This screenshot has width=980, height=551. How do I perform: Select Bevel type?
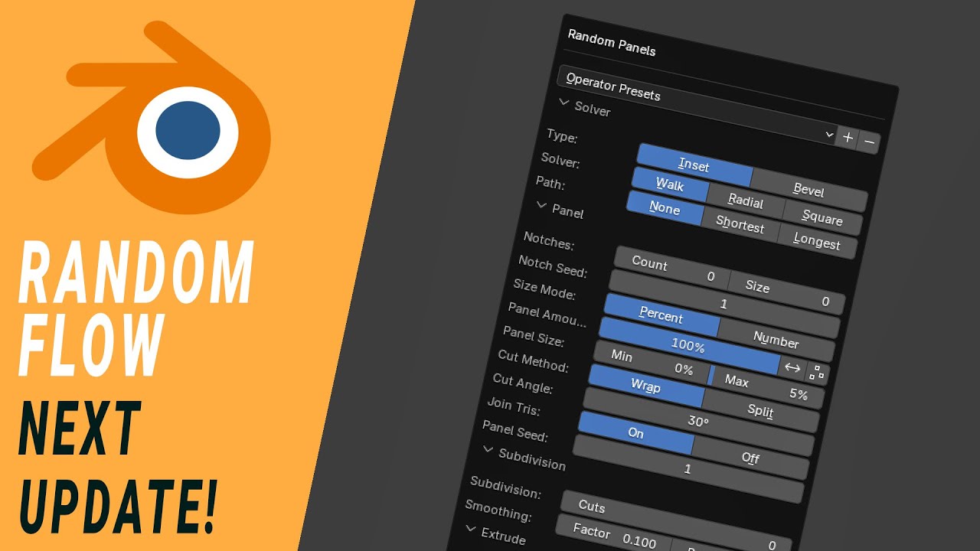pyautogui.click(x=808, y=189)
